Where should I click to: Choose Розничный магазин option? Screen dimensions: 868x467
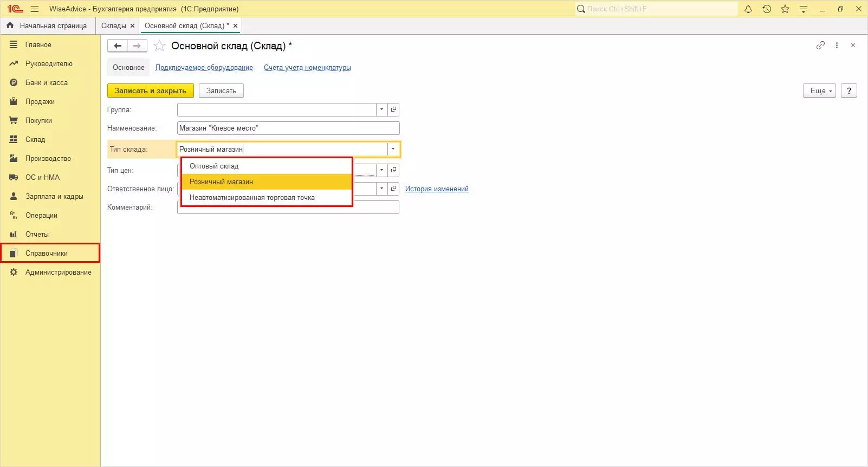(267, 182)
